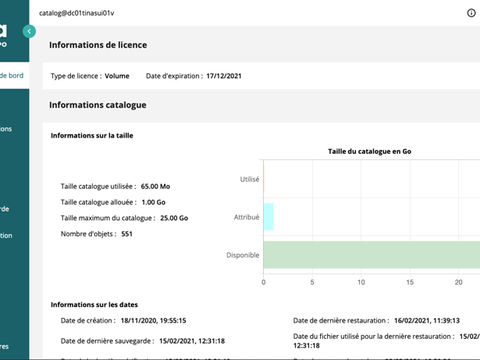Click the chart x-axis tick '20'

(x=459, y=282)
